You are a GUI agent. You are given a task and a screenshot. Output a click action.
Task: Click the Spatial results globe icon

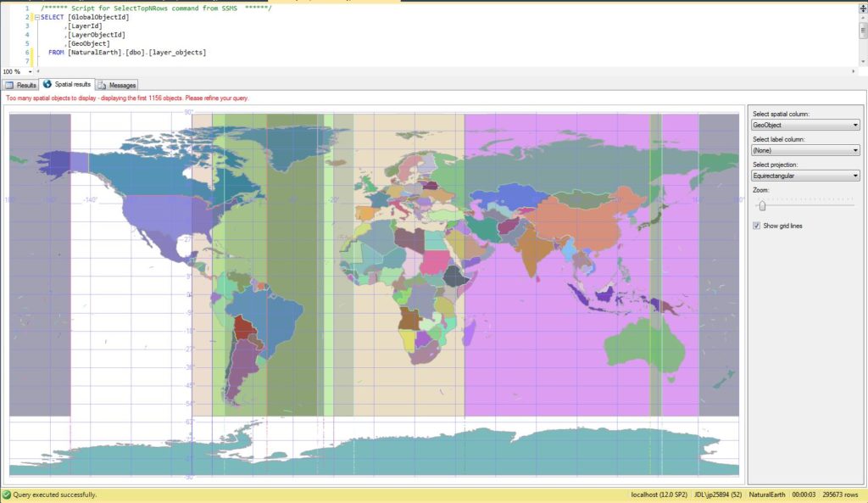pos(47,85)
